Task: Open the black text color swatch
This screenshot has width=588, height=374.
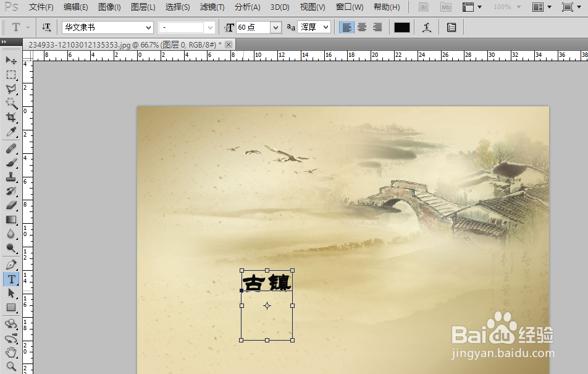Action: 402,27
